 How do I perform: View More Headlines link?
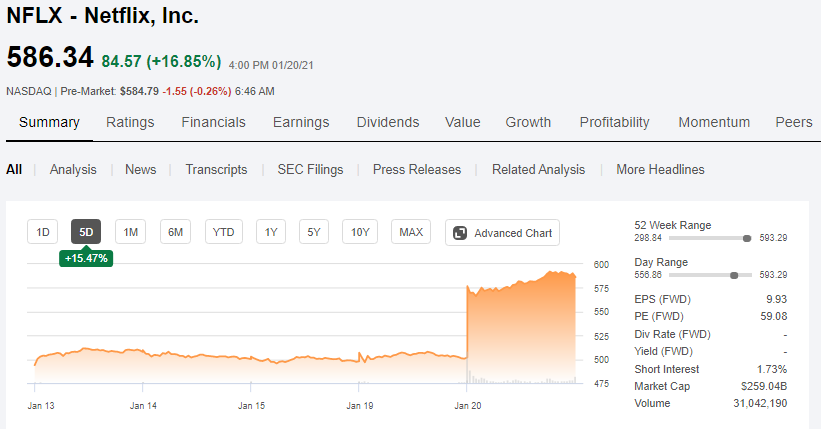click(660, 169)
